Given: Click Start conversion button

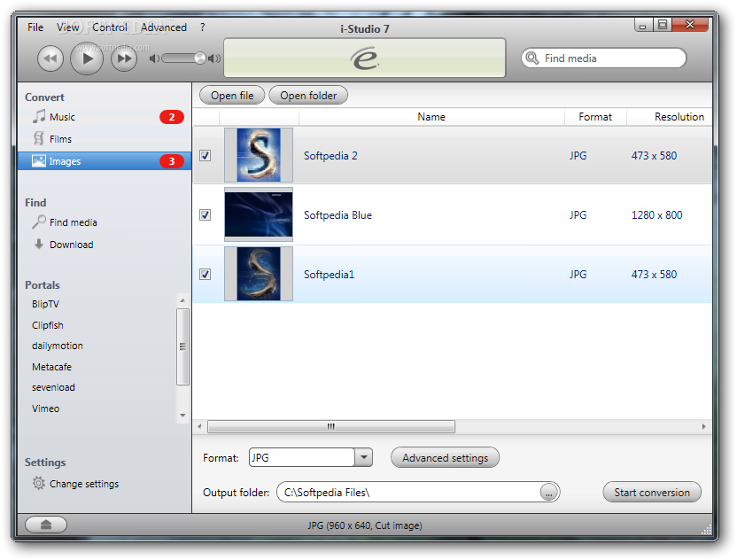Looking at the screenshot, I should click(x=652, y=493).
